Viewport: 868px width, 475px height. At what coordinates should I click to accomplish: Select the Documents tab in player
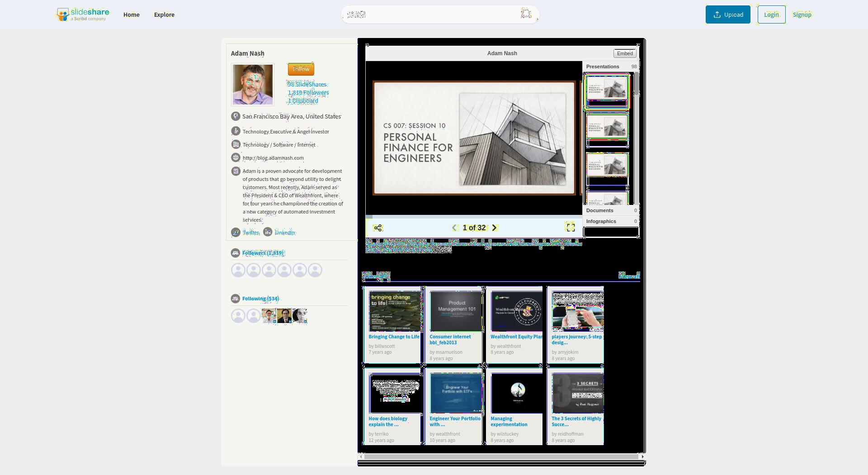click(x=611, y=210)
